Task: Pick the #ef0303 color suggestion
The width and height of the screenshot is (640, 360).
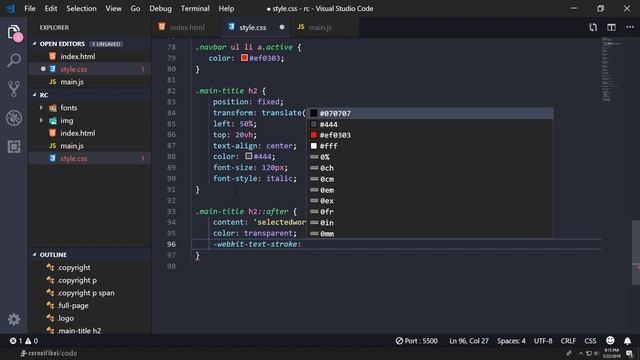Action: [x=429, y=135]
